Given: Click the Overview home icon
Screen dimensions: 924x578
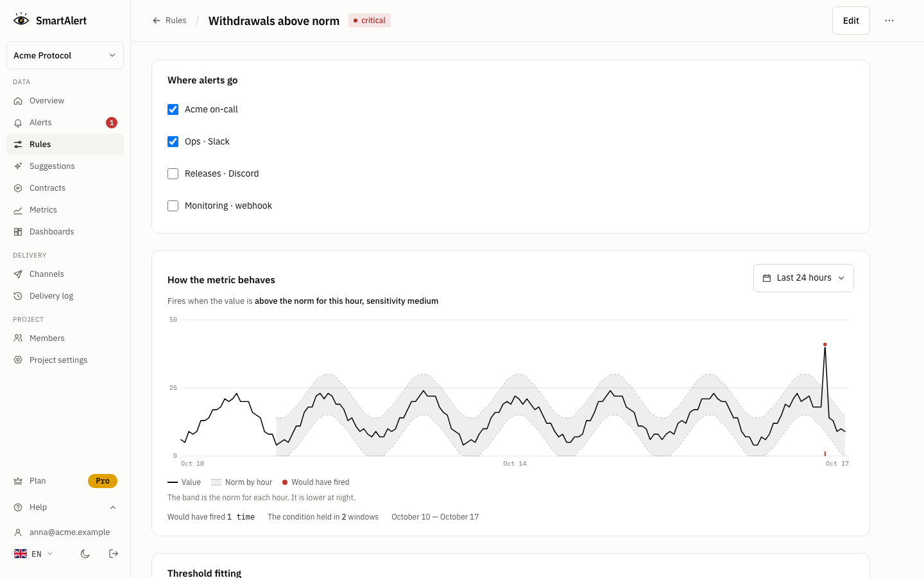Looking at the screenshot, I should pyautogui.click(x=18, y=101).
